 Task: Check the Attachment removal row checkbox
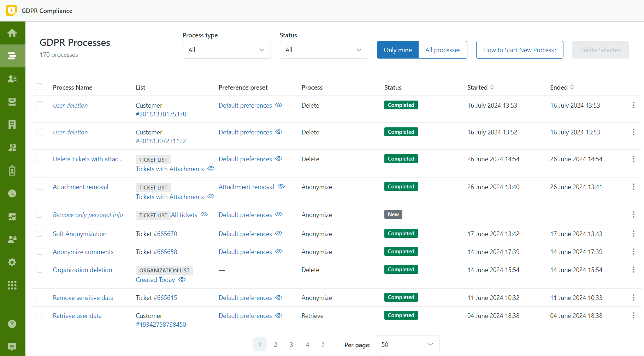click(40, 186)
